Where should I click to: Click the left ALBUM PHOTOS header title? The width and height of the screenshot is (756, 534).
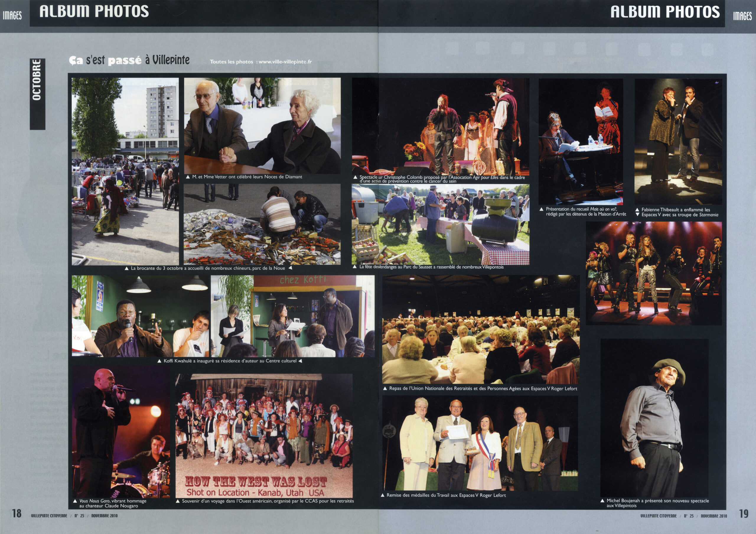pos(94,12)
